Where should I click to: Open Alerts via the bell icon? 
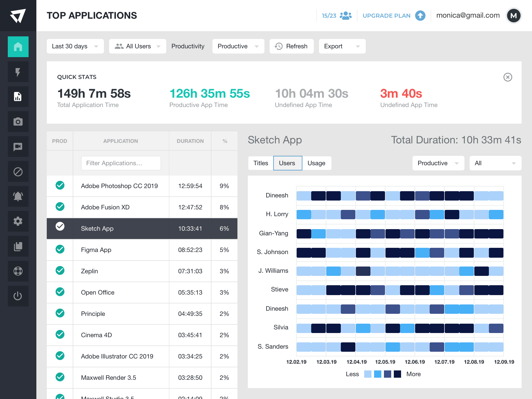point(18,196)
